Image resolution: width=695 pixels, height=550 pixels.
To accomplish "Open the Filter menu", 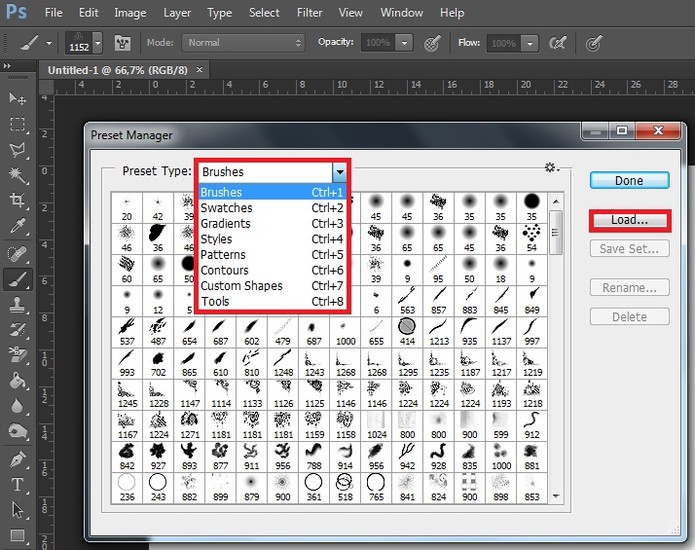I will tap(309, 13).
